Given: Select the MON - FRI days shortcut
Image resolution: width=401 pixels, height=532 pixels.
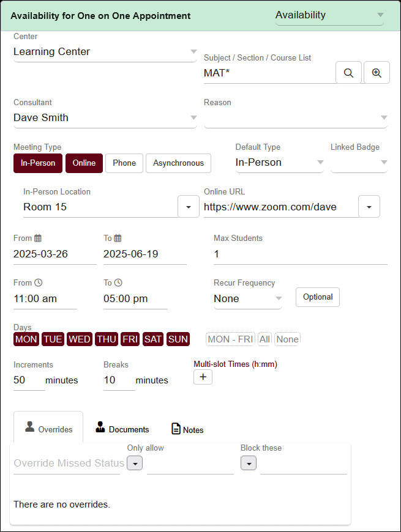Looking at the screenshot, I should (230, 339).
